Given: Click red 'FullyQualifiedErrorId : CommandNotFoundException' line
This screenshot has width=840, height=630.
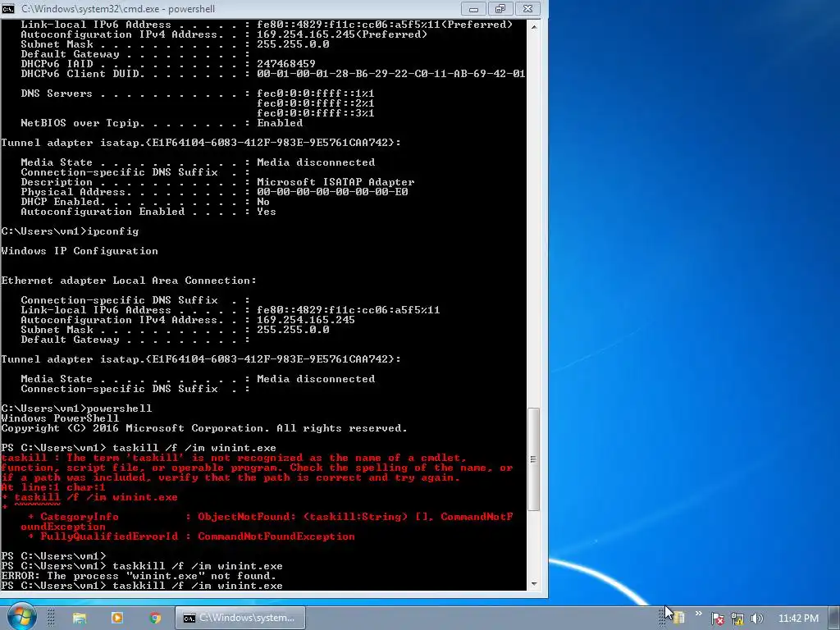Looking at the screenshot, I should point(191,536).
